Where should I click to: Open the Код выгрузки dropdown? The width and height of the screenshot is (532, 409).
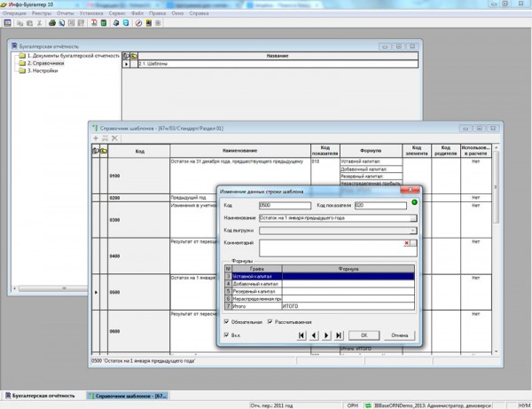(413, 230)
